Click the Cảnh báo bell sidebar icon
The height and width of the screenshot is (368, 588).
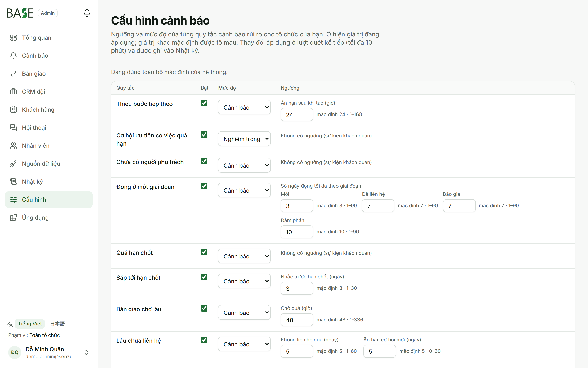13,56
